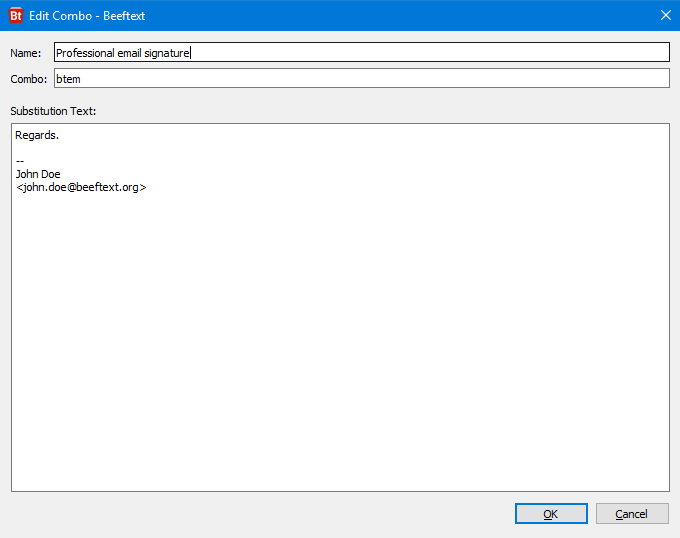The image size is (680, 538).
Task: Confirm changes with the OK button
Action: click(551, 514)
